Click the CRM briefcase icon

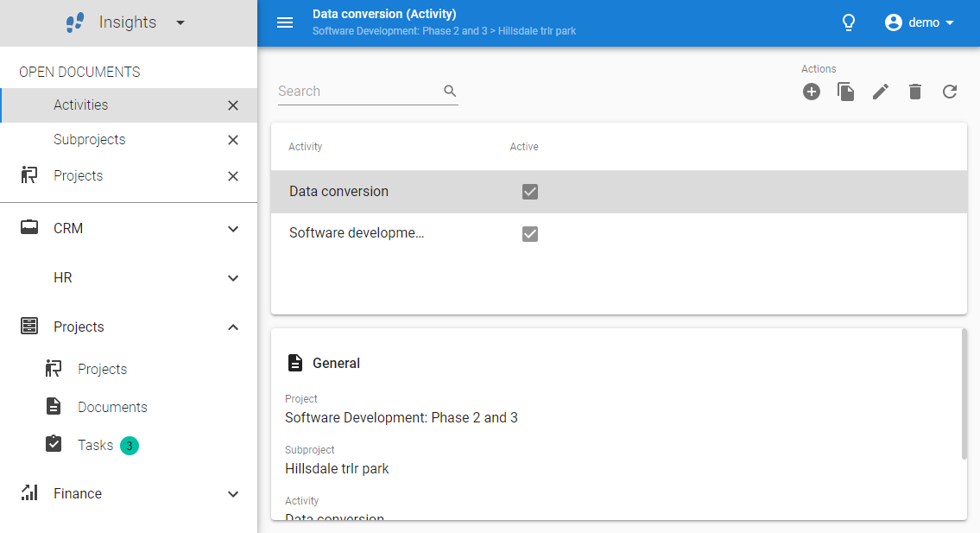[x=29, y=226]
